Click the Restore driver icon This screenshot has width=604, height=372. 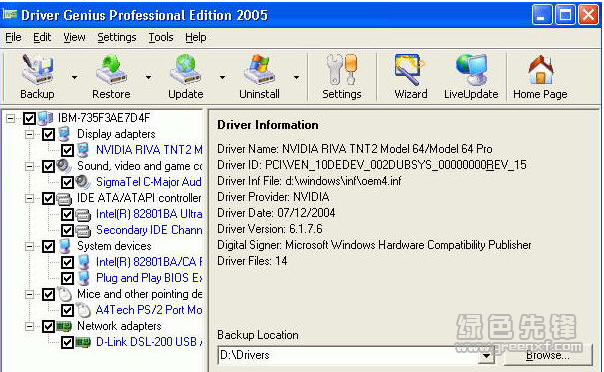click(x=111, y=77)
